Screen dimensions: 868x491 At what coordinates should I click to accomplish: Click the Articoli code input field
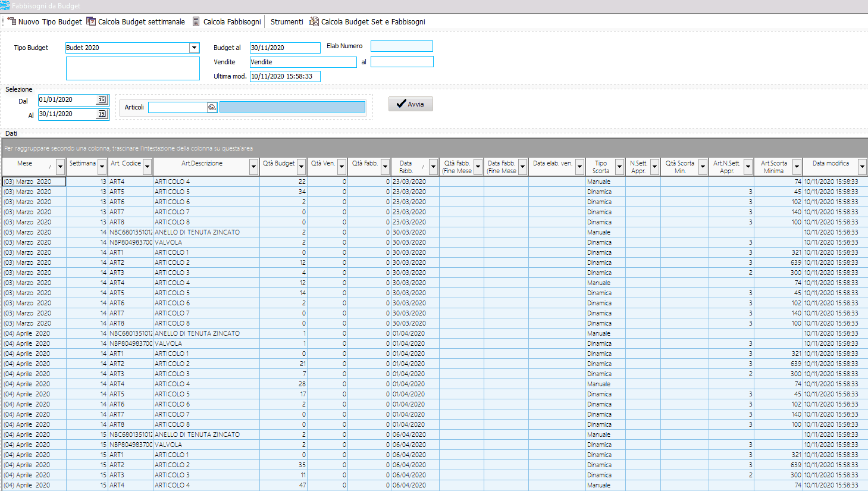[177, 107]
